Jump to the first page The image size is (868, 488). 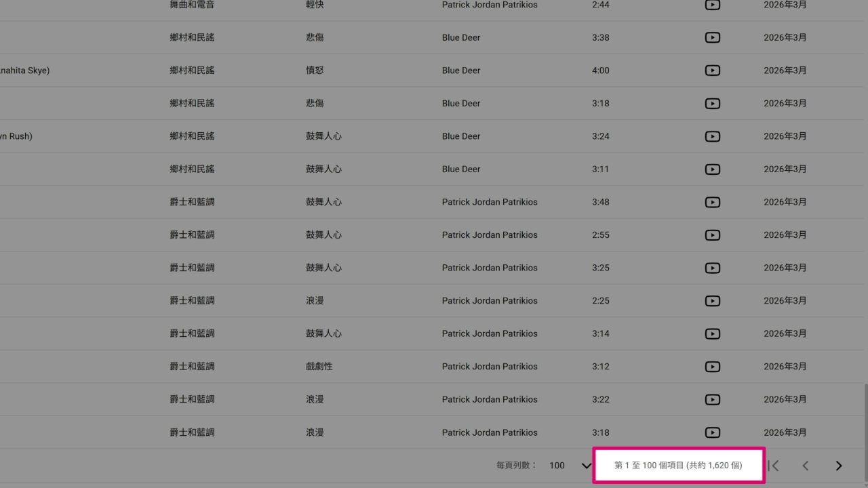coord(773,466)
